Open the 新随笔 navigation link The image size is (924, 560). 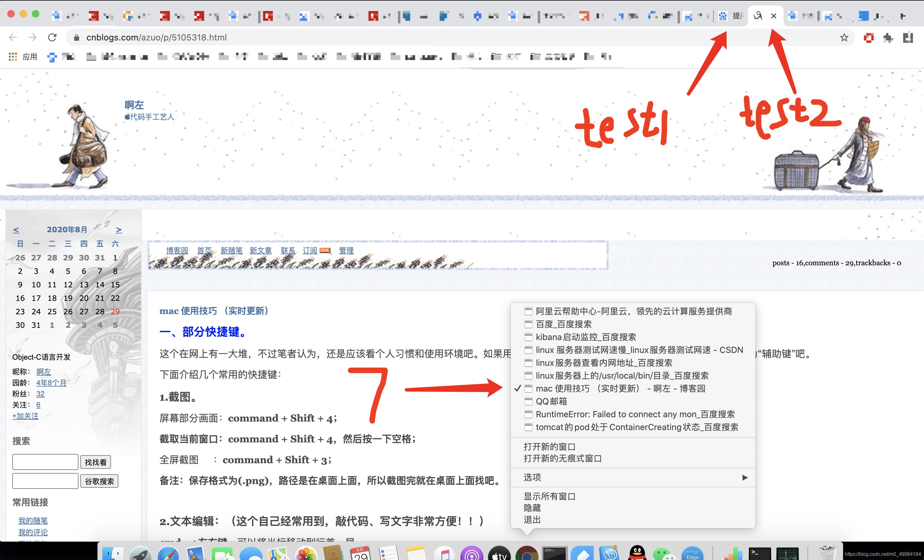click(231, 250)
